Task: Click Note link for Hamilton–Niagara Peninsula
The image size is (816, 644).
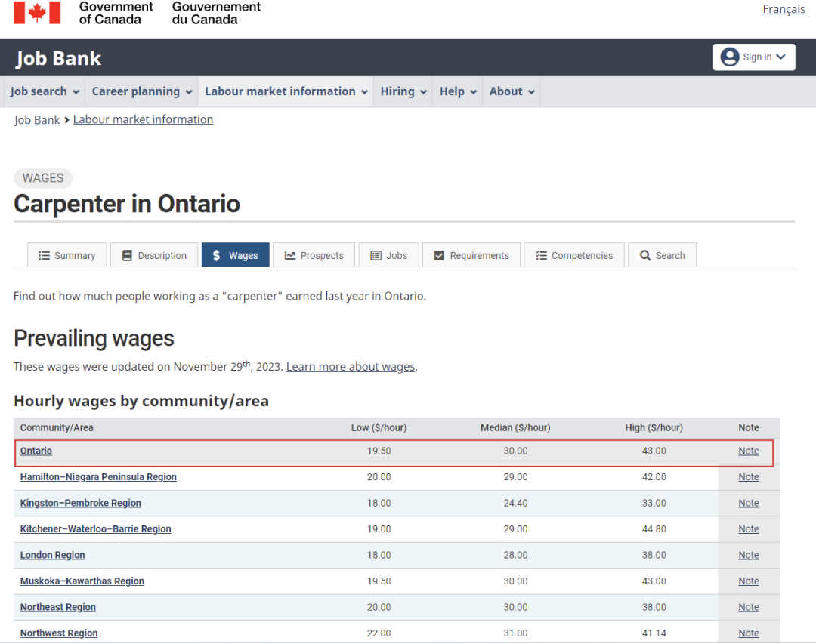Action: tap(748, 477)
